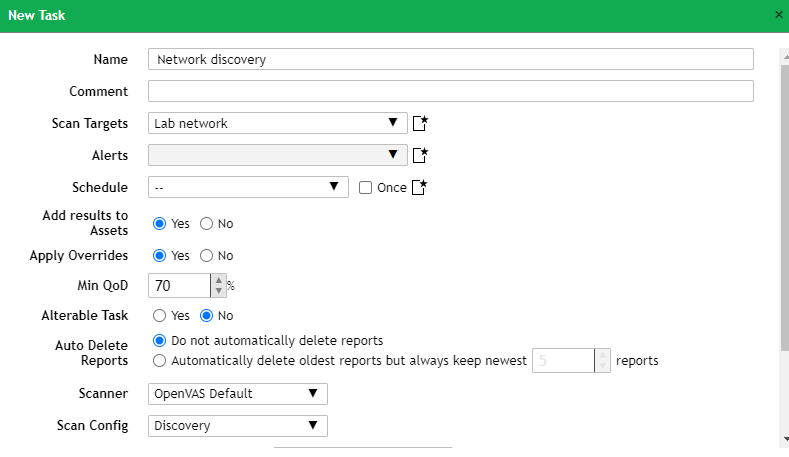Toggle the Once schedule checkbox

pos(365,187)
